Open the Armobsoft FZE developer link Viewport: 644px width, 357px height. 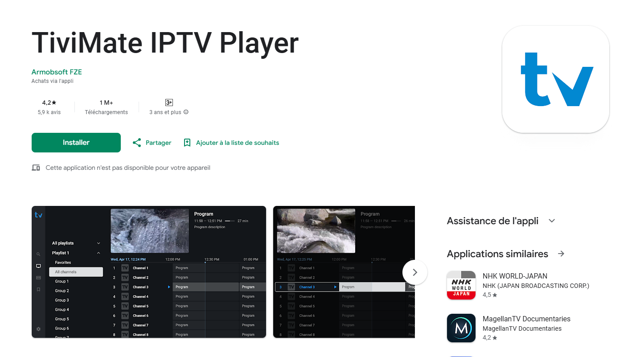pyautogui.click(x=57, y=72)
